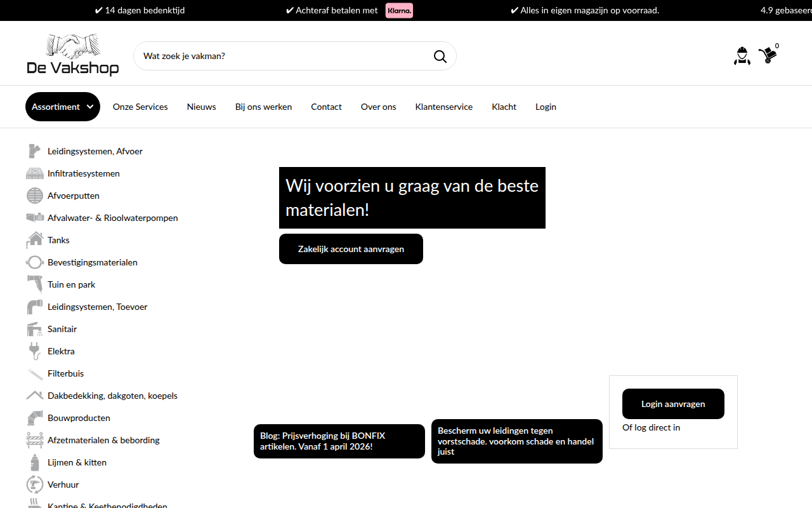Image resolution: width=812 pixels, height=508 pixels.
Task: Click the Afvoerputten drain icon
Action: pyautogui.click(x=35, y=196)
